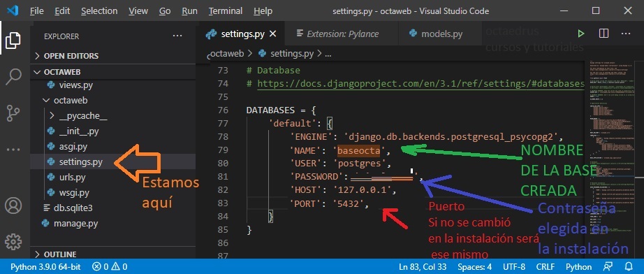This screenshot has width=644, height=274.
Task: Open the Explorer activity bar icon
Action: (13, 41)
